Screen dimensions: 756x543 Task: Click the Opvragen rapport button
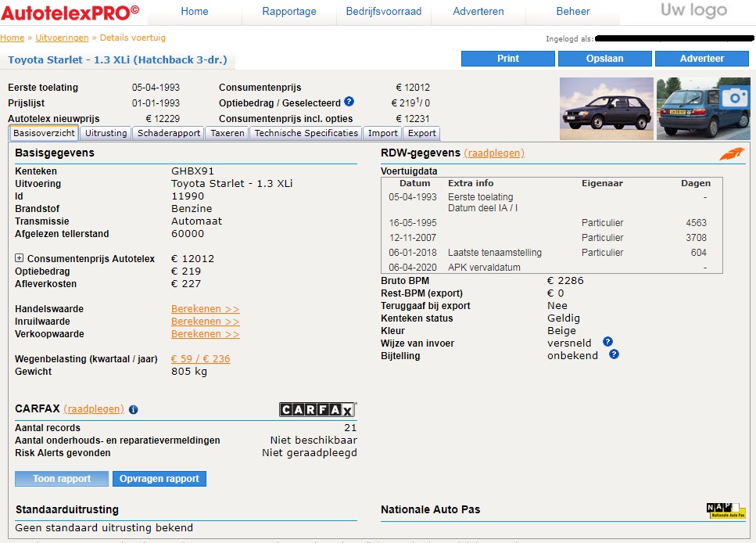[159, 479]
